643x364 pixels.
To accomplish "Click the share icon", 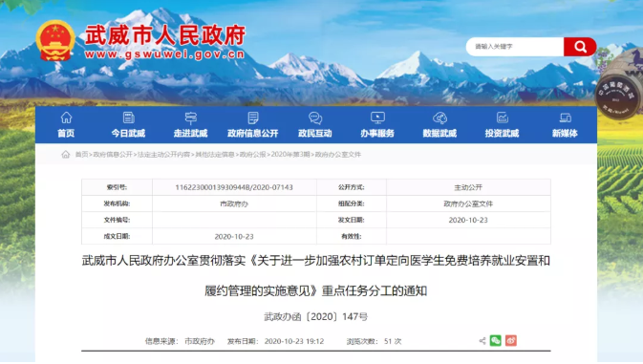I will pyautogui.click(x=482, y=341).
